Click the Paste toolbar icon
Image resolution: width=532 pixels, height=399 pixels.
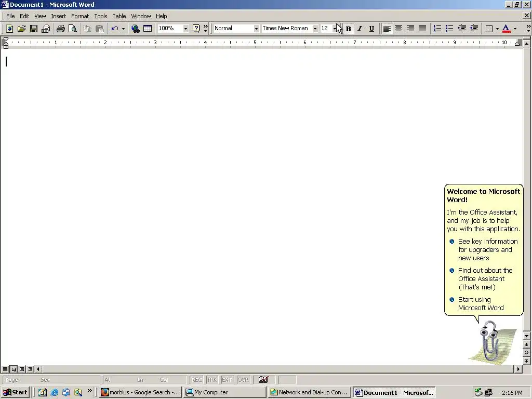pyautogui.click(x=99, y=29)
